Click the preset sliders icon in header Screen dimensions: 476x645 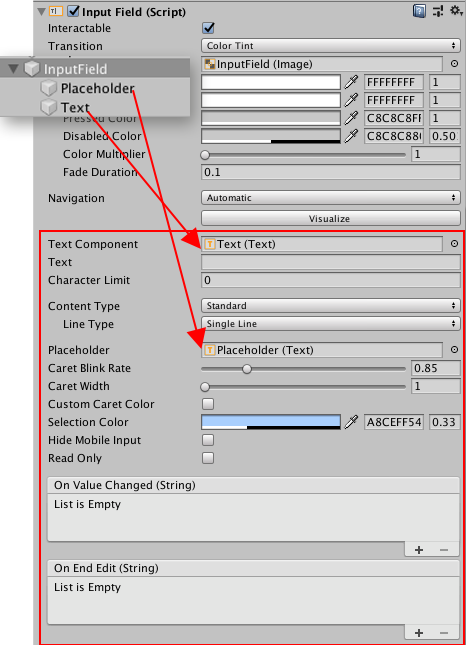click(438, 11)
